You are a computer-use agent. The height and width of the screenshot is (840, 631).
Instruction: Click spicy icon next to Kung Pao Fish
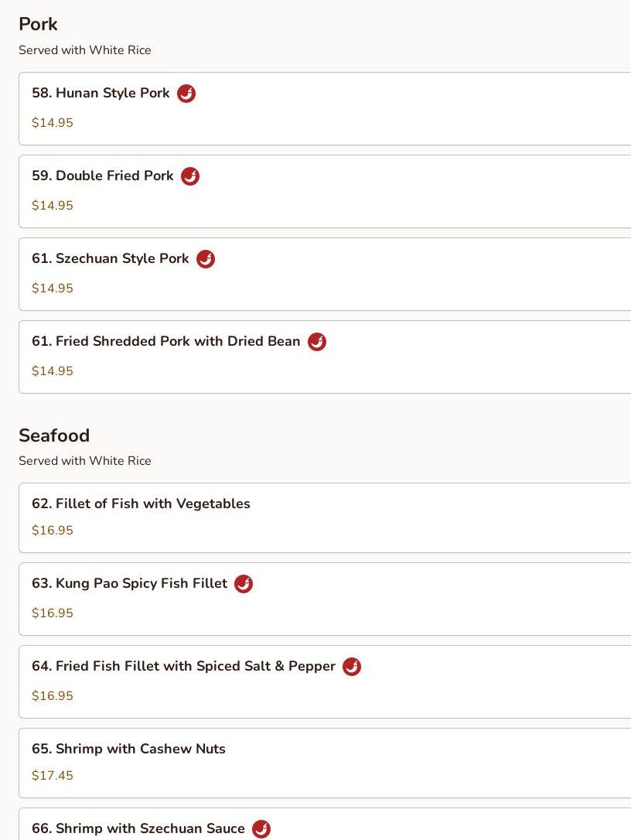tap(244, 584)
